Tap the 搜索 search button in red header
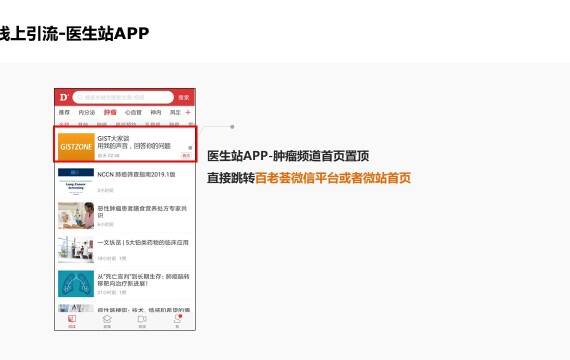Viewport: 570px width, 360px height. click(184, 97)
